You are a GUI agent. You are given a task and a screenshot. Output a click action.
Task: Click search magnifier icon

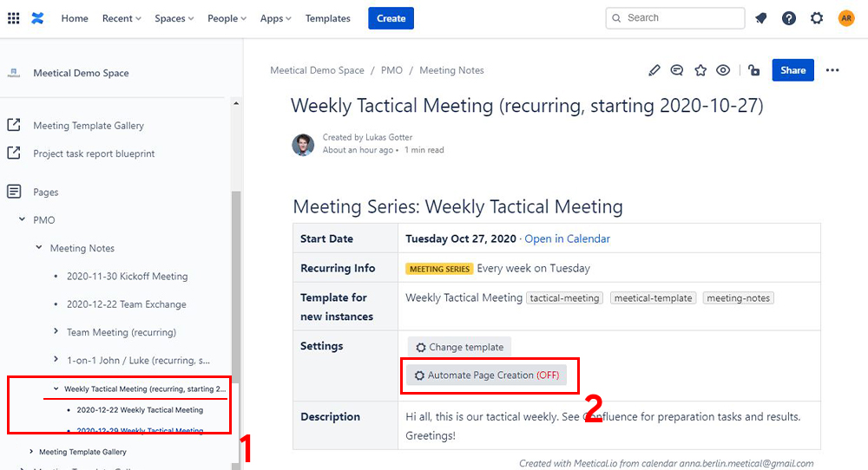616,18
